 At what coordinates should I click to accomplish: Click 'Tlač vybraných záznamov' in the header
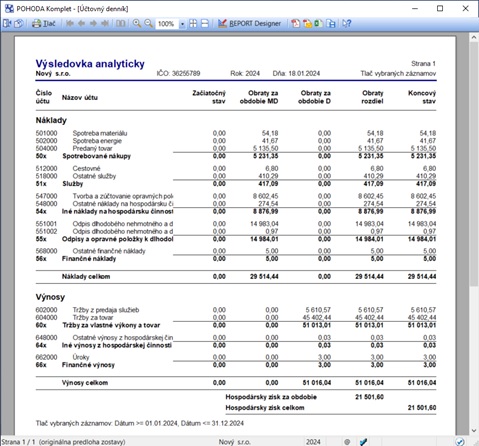[x=398, y=73]
